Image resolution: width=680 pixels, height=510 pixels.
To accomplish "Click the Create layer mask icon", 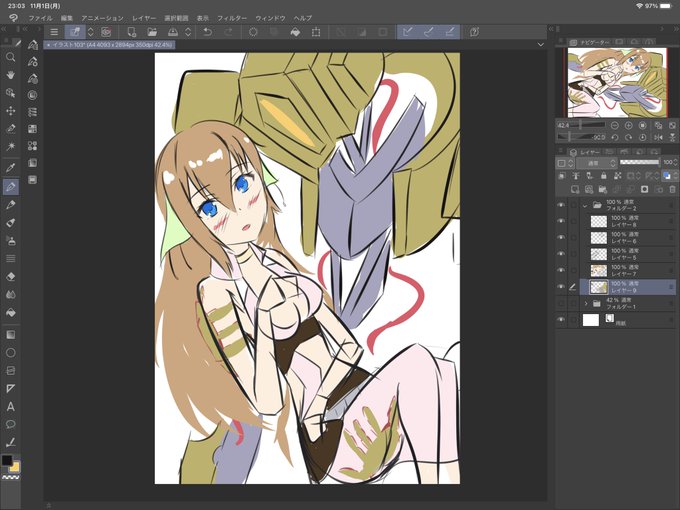I will coord(644,189).
